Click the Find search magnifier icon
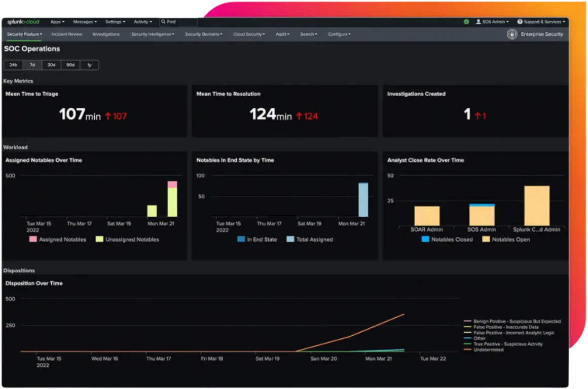588x389 pixels. click(x=164, y=22)
